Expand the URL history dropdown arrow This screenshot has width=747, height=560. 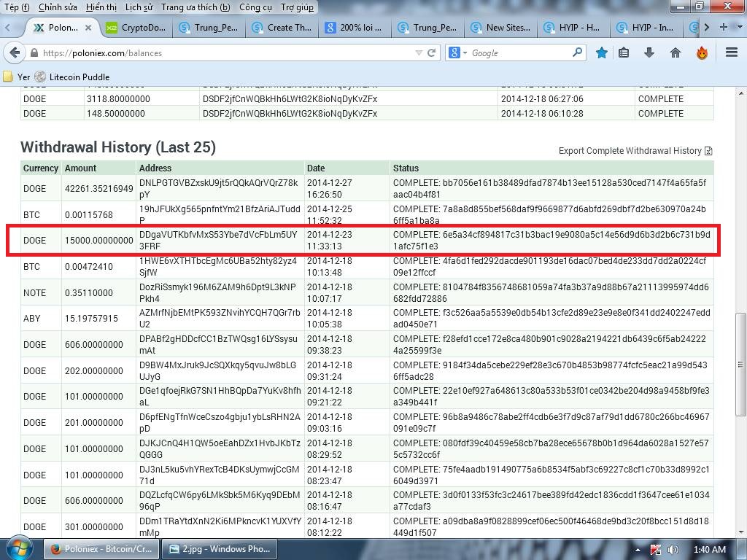coord(419,52)
